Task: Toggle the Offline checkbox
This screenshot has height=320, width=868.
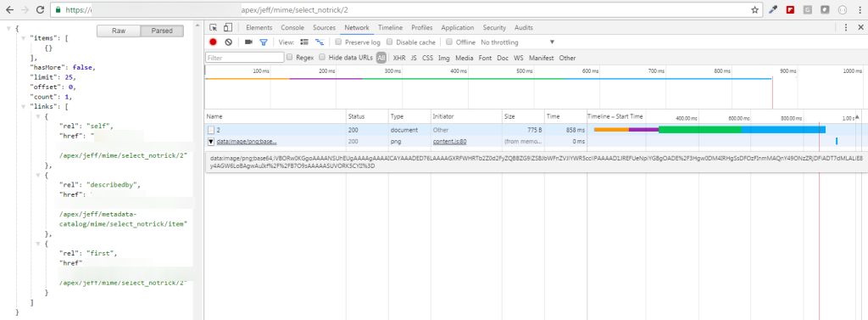Action: (449, 42)
